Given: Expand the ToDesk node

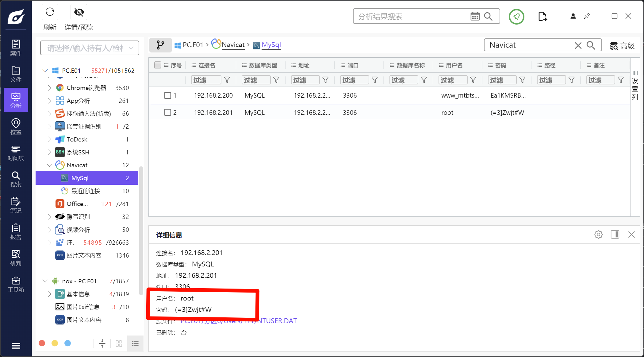Looking at the screenshot, I should (x=49, y=139).
